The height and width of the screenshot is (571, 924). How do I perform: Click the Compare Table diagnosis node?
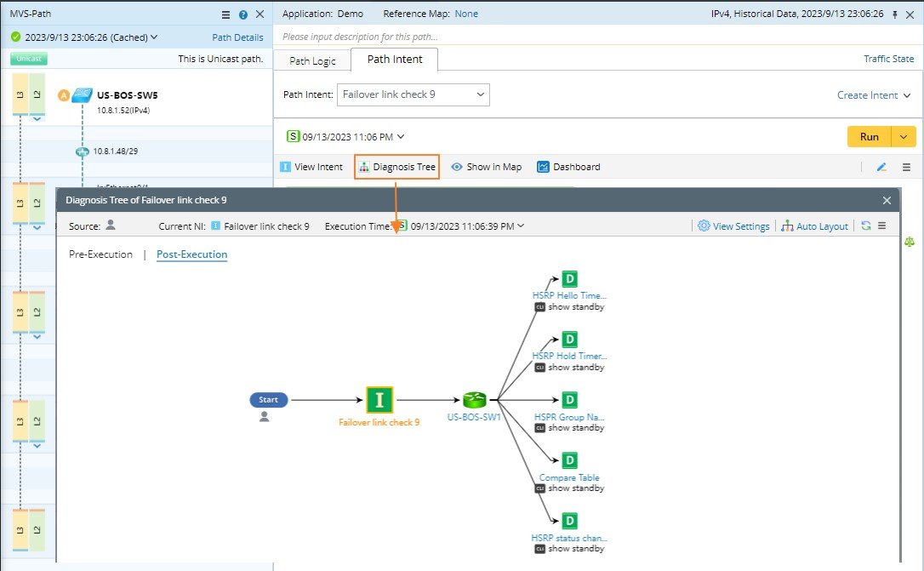tap(570, 460)
